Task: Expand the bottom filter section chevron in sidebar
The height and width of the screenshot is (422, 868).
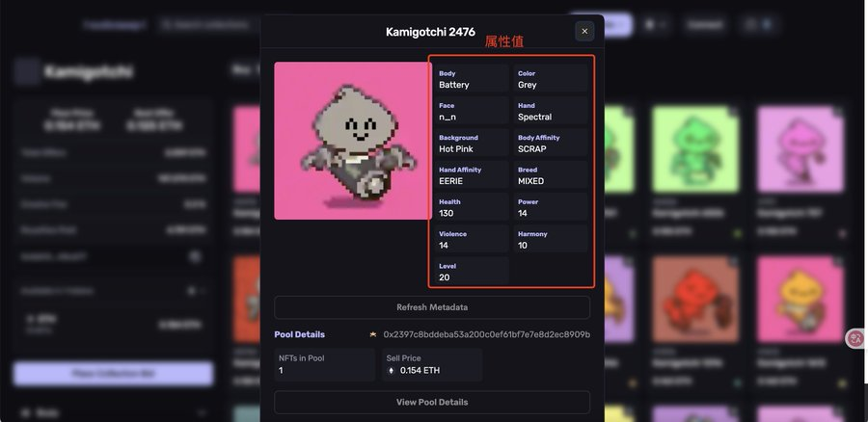Action: 202,412
